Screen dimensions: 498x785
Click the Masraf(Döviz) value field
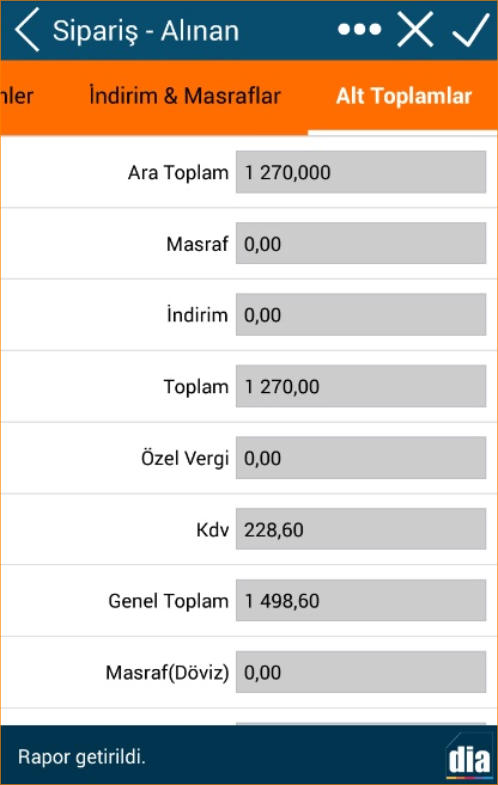361,672
